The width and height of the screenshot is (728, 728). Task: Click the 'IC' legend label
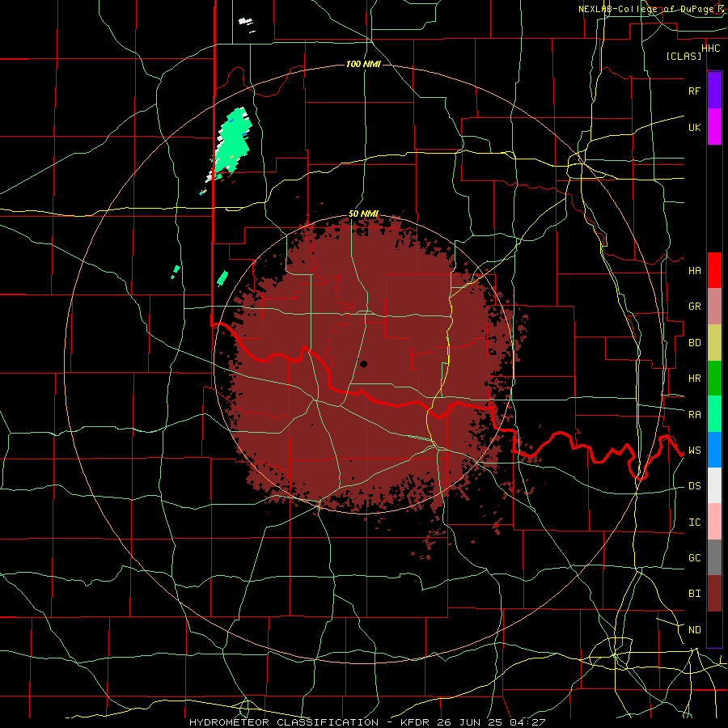(694, 523)
